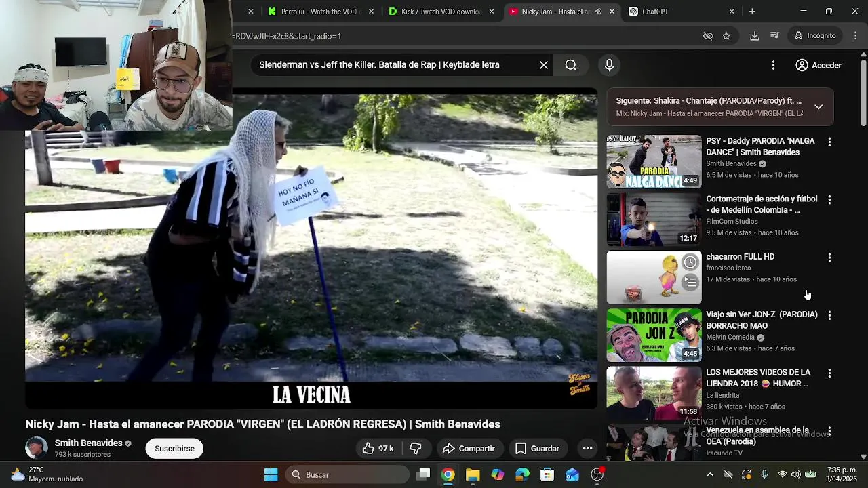Open options for chacarron FULL HD video
868x488 pixels.
coord(829,258)
